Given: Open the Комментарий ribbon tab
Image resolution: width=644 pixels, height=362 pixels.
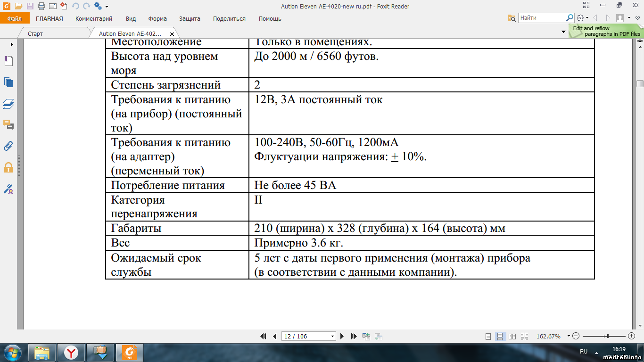Looking at the screenshot, I should coord(94,19).
